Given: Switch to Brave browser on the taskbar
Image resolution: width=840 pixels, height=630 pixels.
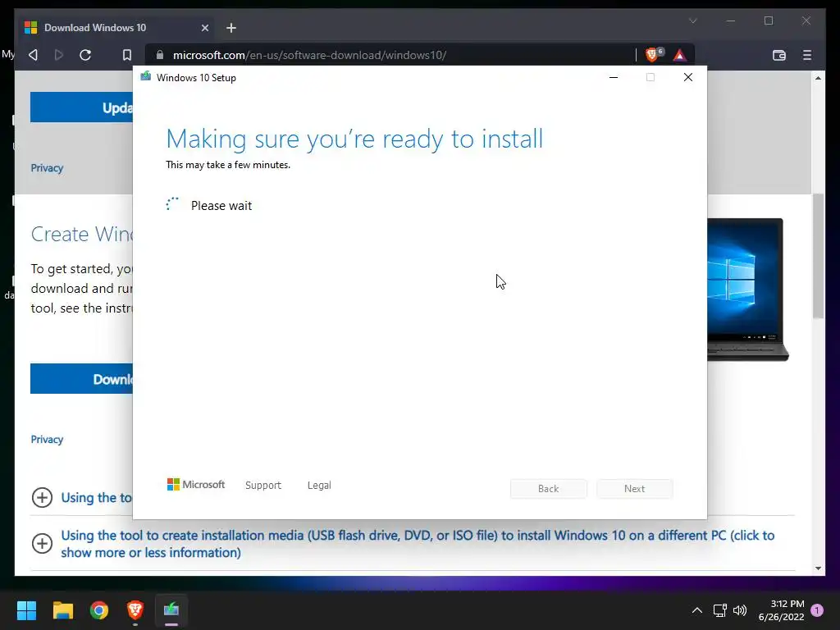Looking at the screenshot, I should 135,610.
